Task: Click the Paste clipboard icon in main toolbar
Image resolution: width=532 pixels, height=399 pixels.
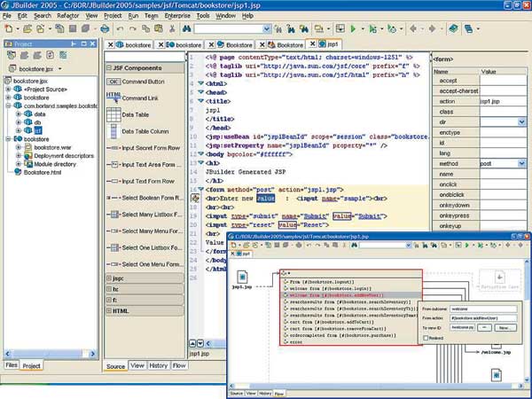Action: point(159,29)
